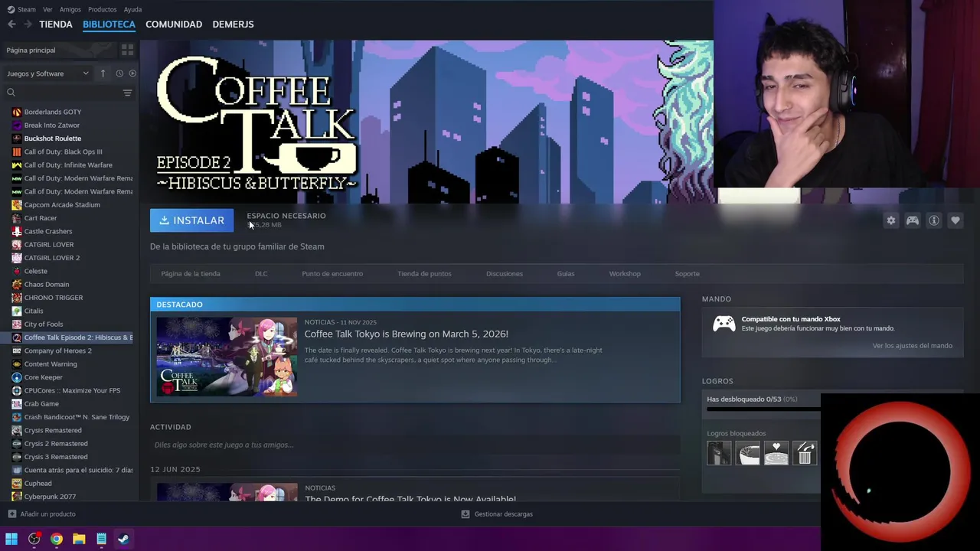This screenshot has width=980, height=551.
Task: Select Cuphead in library list
Action: point(38,484)
